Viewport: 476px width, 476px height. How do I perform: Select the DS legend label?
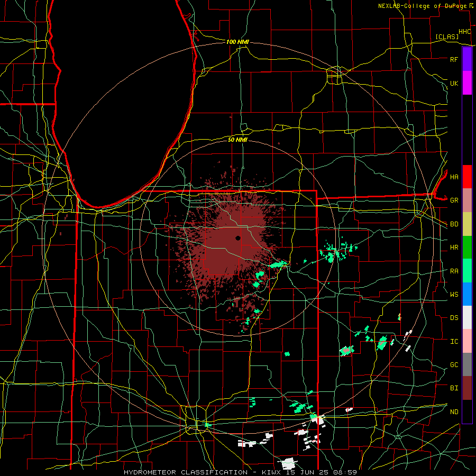click(454, 317)
